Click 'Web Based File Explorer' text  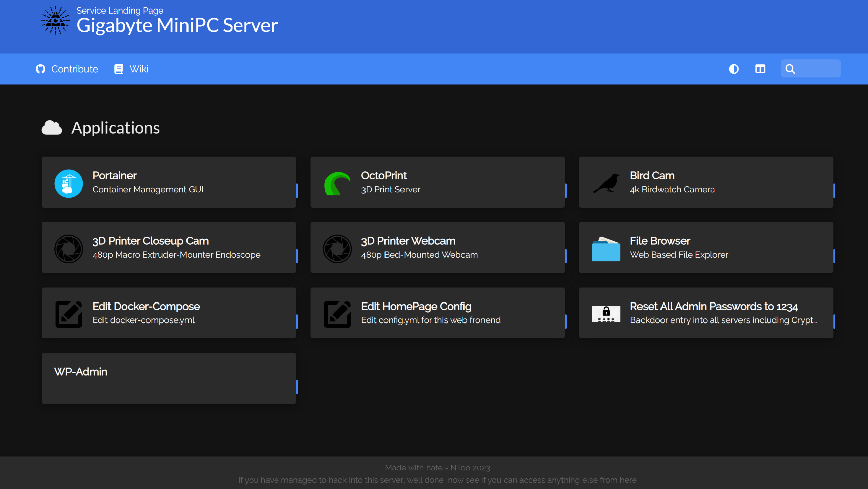click(x=679, y=255)
